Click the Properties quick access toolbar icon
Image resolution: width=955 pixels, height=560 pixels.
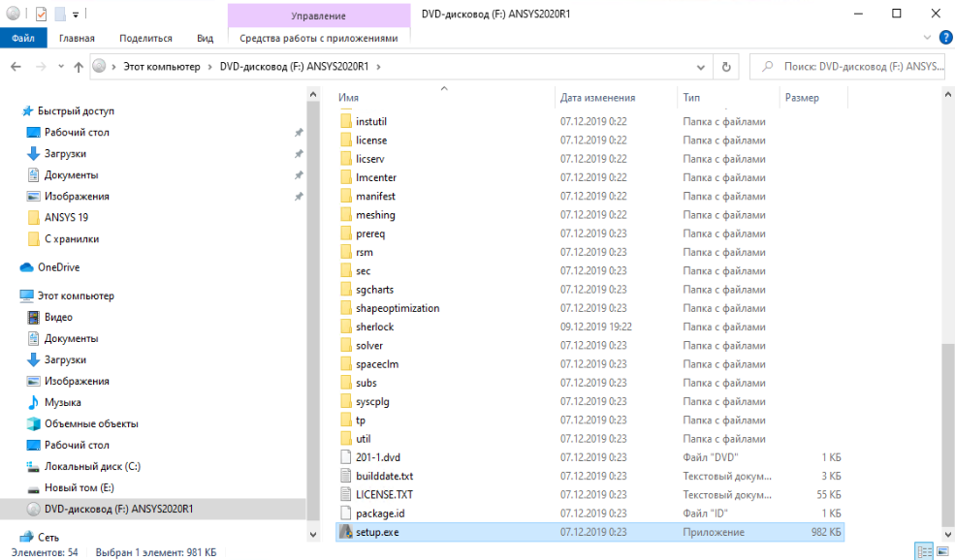click(41, 14)
